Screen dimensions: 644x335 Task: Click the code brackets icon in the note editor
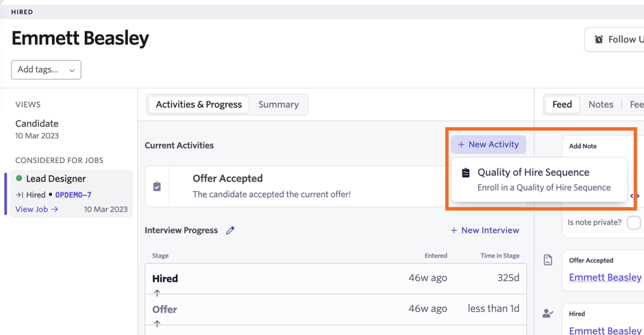pyautogui.click(x=635, y=196)
